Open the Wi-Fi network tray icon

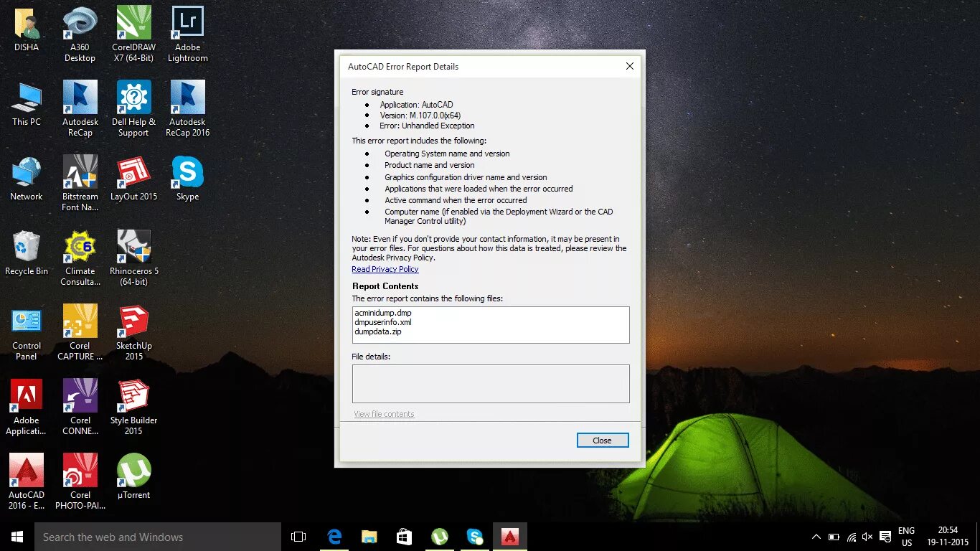point(852,537)
